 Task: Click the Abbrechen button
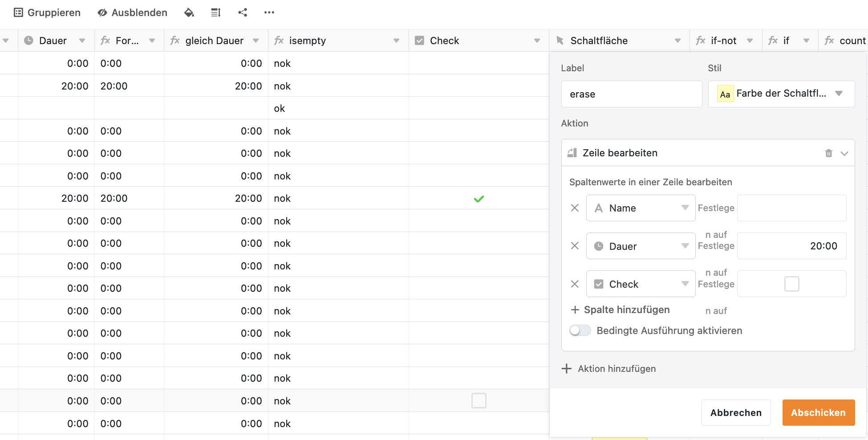click(x=736, y=412)
